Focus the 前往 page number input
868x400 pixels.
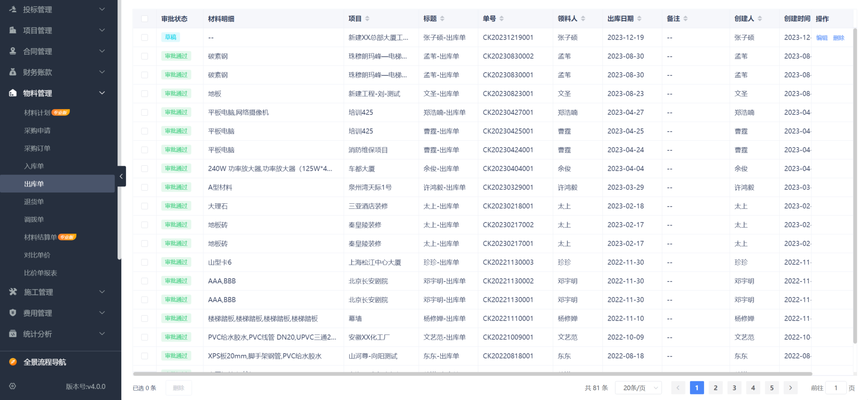(836, 388)
